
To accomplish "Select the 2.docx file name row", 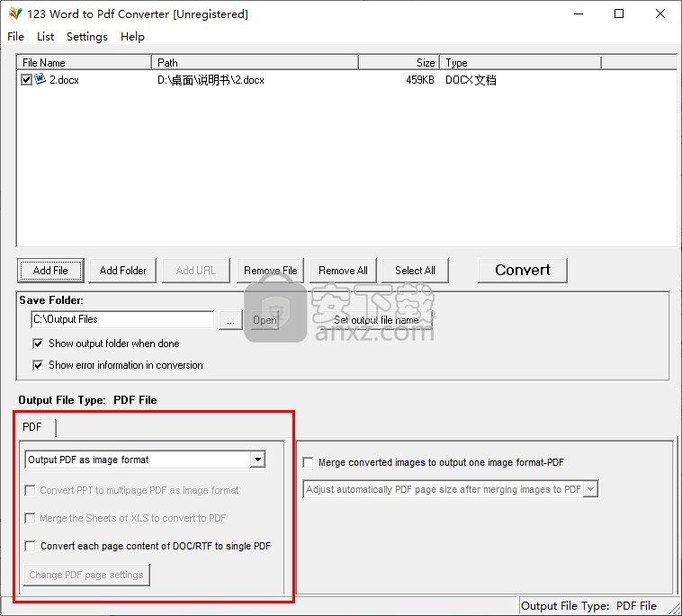I will pyautogui.click(x=64, y=80).
